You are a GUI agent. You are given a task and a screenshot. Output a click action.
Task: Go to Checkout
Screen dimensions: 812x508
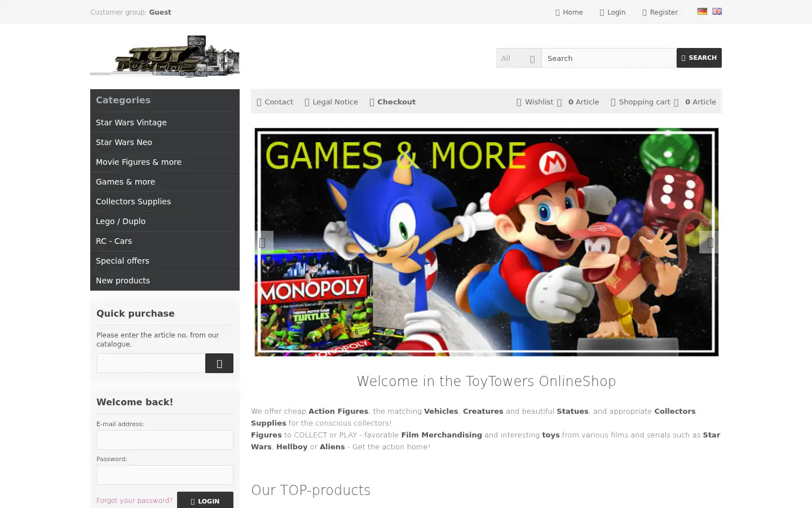[x=392, y=102]
